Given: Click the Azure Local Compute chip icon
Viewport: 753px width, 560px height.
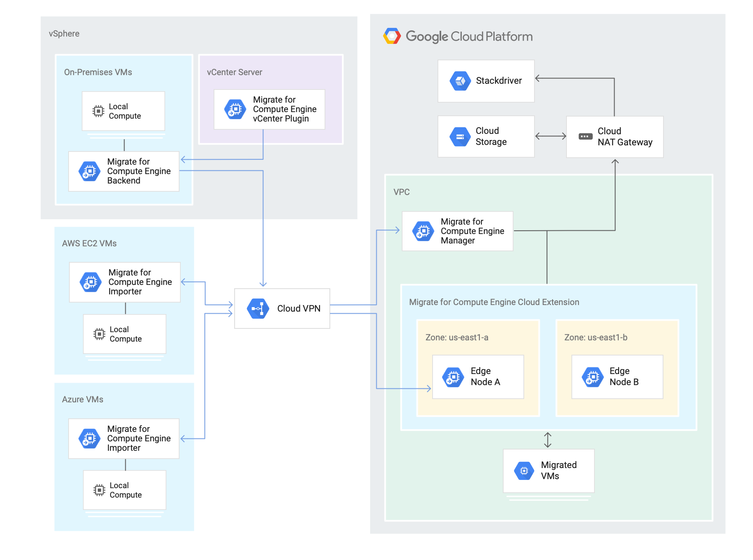Looking at the screenshot, I should (99, 490).
